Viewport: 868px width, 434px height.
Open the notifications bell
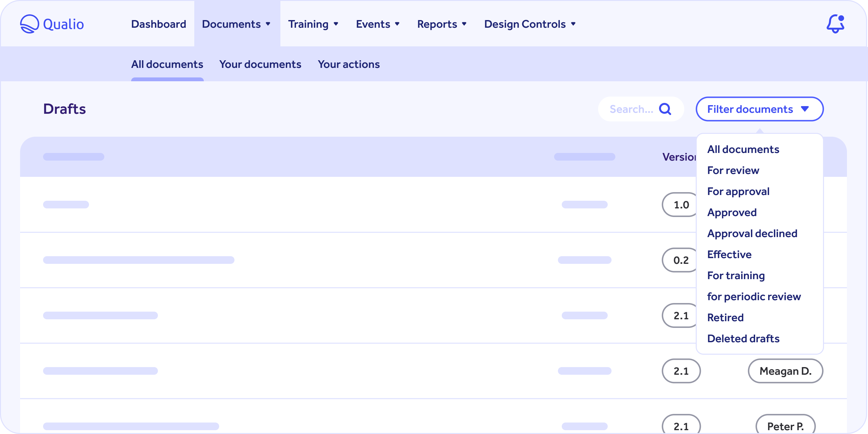pos(835,24)
